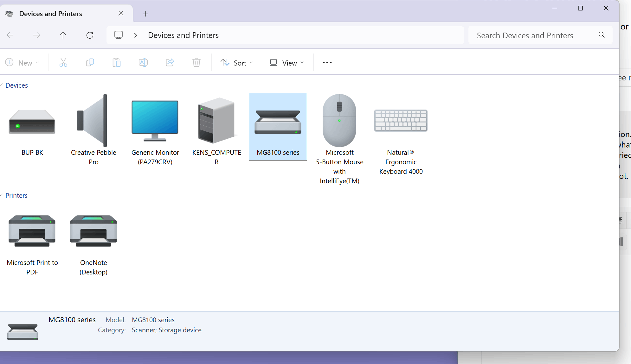Click the Share icon in toolbar
This screenshot has width=631, height=364.
coord(170,63)
